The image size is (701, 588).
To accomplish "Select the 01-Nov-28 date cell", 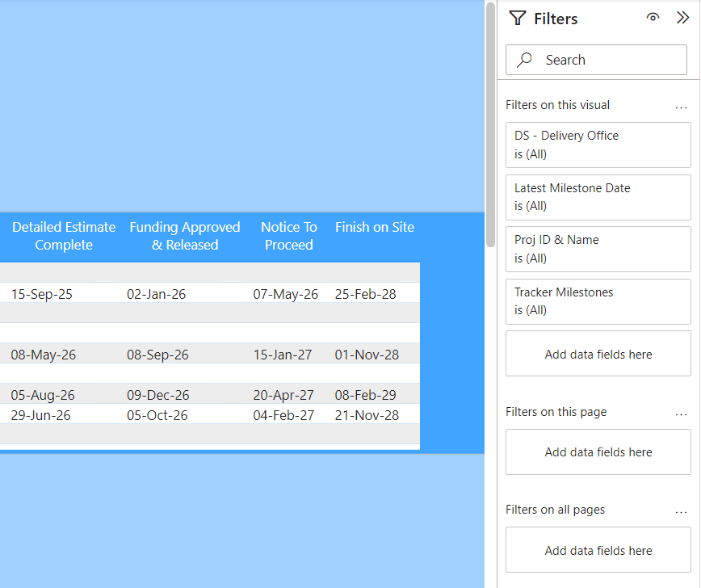I will point(367,355).
